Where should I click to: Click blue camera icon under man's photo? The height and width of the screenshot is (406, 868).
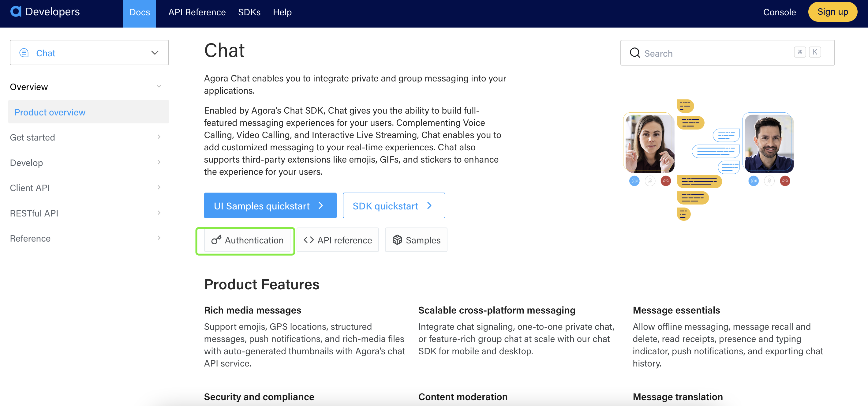(x=753, y=181)
